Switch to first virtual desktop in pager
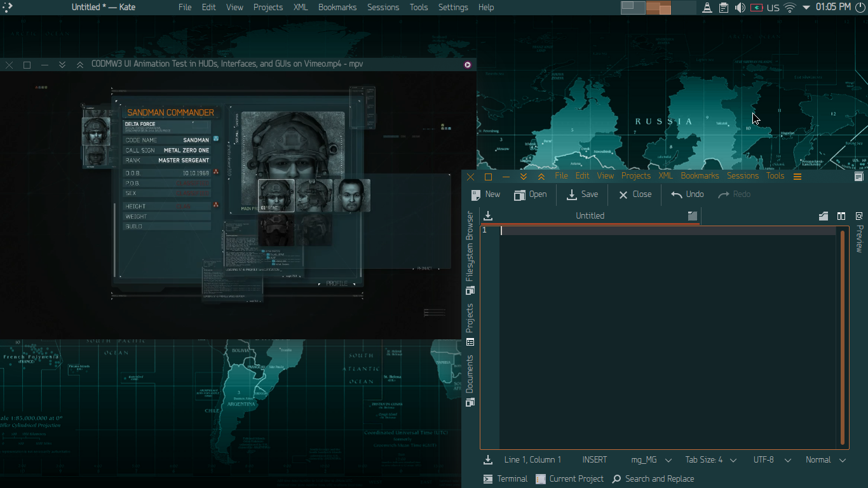 tap(633, 8)
